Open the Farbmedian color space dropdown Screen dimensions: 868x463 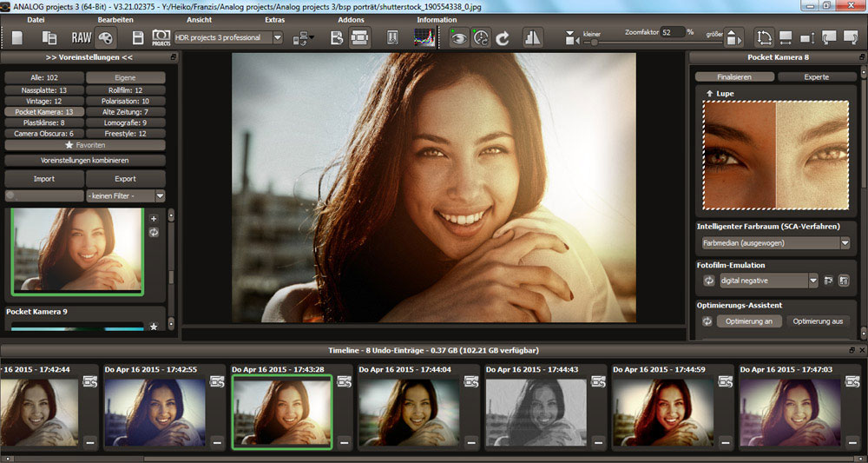pyautogui.click(x=845, y=244)
